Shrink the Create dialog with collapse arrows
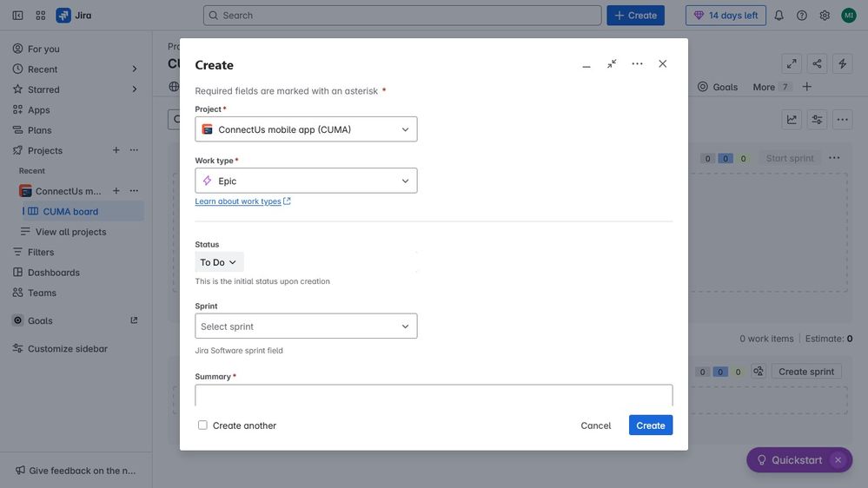This screenshot has height=488, width=868. (612, 63)
